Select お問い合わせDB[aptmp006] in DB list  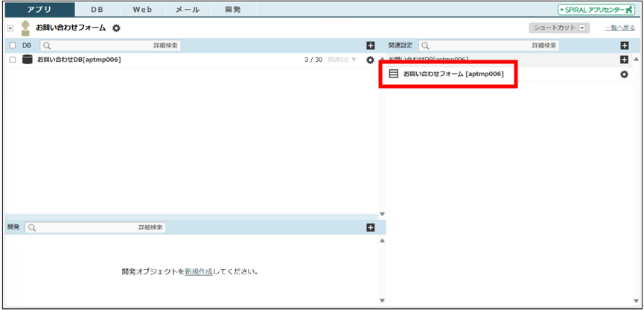[x=79, y=60]
